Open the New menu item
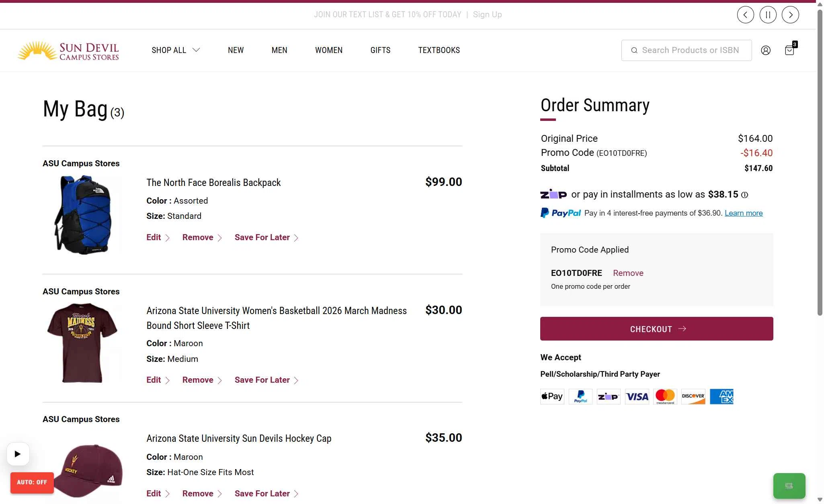The image size is (824, 504). pos(236,50)
